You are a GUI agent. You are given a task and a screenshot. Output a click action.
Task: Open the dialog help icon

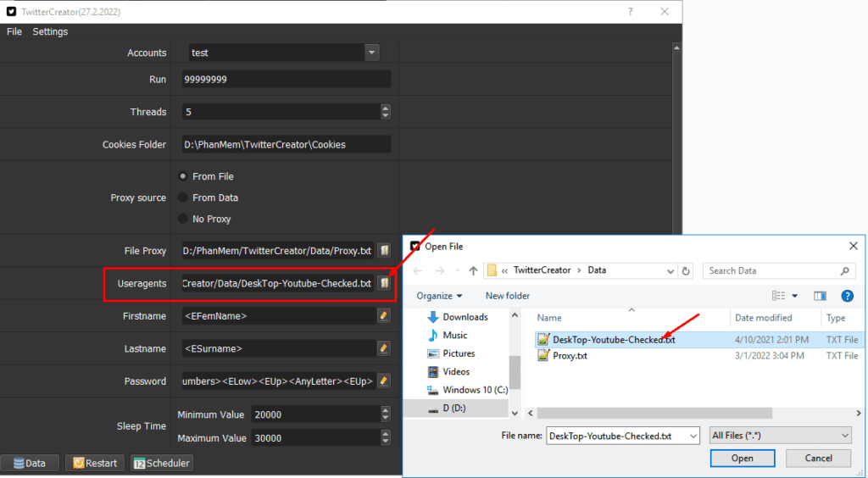tap(847, 296)
